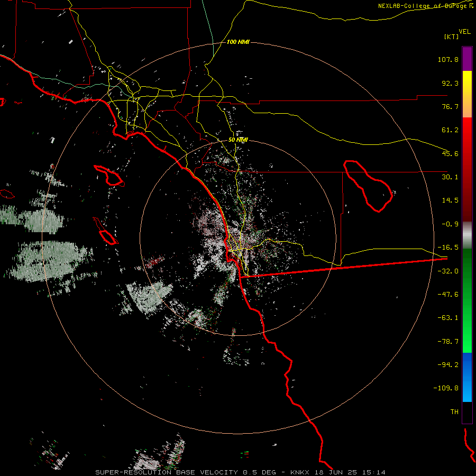This screenshot has width=476, height=476.
Task: Select the 107.8 value on velocity scale
Action: [x=448, y=59]
